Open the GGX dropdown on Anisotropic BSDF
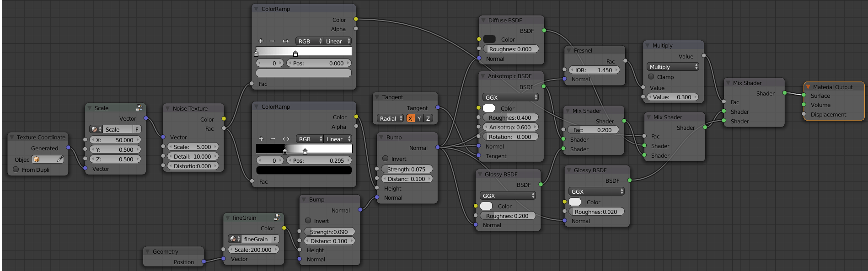Viewport: 868px width, 271px height. [511, 97]
